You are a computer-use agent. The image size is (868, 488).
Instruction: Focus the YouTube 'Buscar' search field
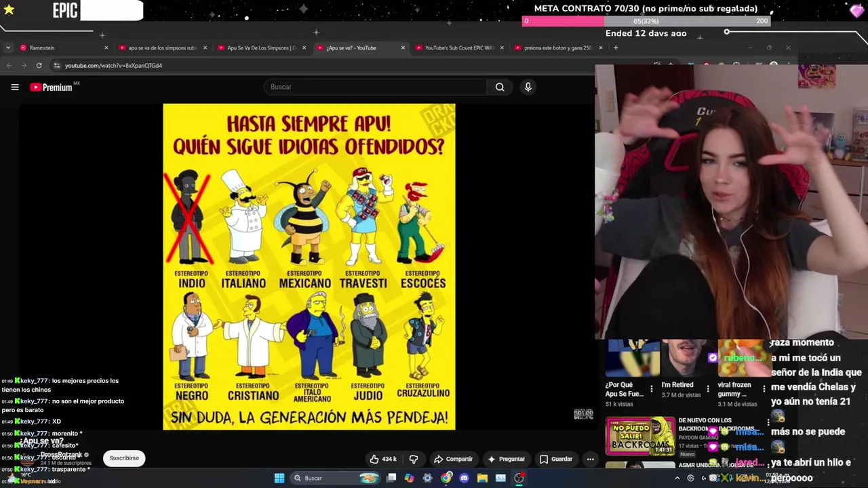tap(375, 87)
